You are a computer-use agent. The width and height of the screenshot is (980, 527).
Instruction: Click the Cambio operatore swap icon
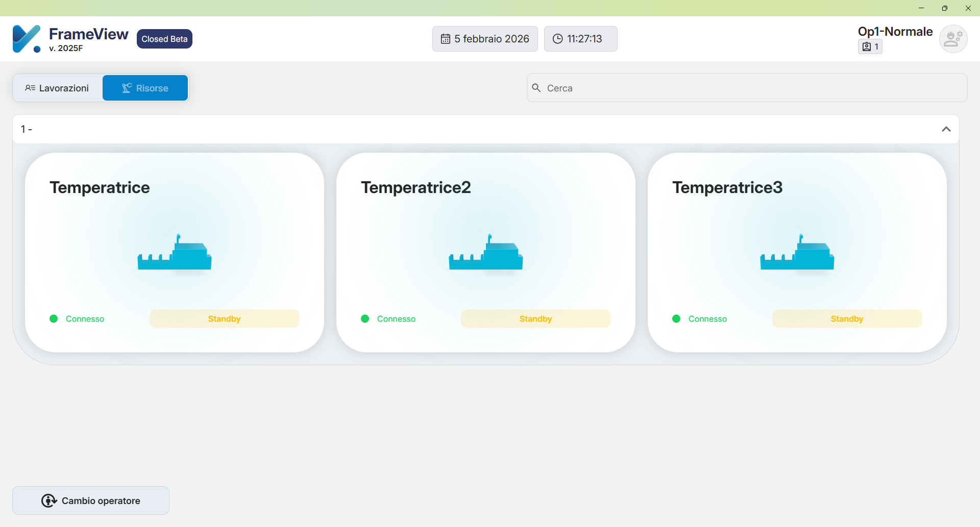[49, 500]
